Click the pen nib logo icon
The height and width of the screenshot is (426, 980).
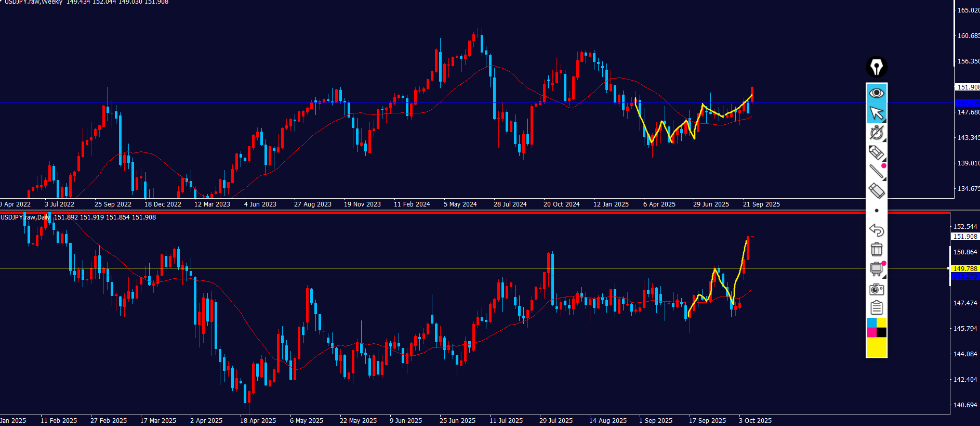(x=877, y=67)
